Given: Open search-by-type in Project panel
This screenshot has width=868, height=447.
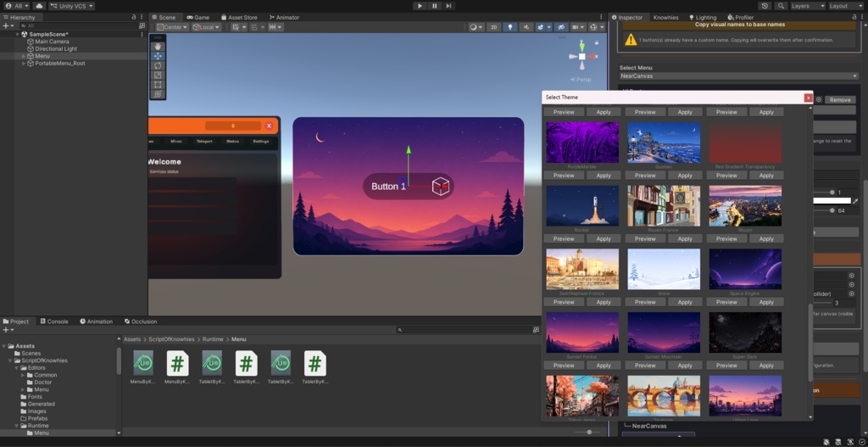Looking at the screenshot, I should click(536, 330).
